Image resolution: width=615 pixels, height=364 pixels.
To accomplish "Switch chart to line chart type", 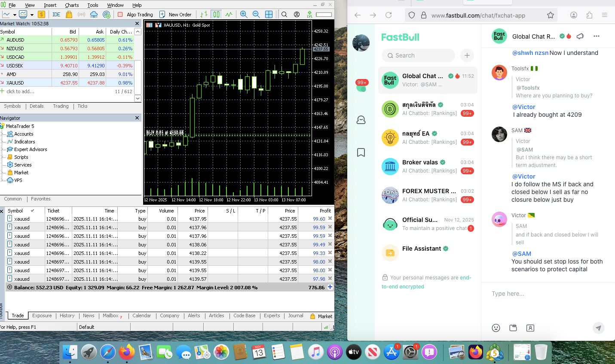I will pyautogui.click(x=229, y=14).
